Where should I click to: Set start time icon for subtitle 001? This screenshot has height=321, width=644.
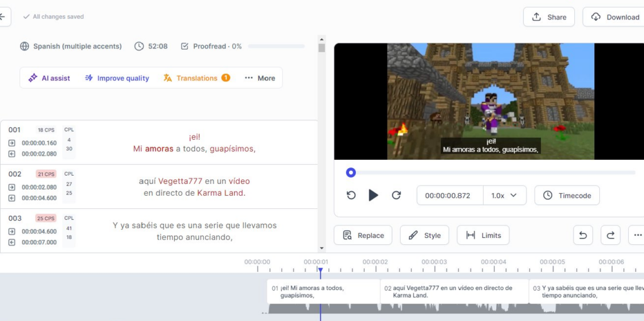tap(12, 143)
